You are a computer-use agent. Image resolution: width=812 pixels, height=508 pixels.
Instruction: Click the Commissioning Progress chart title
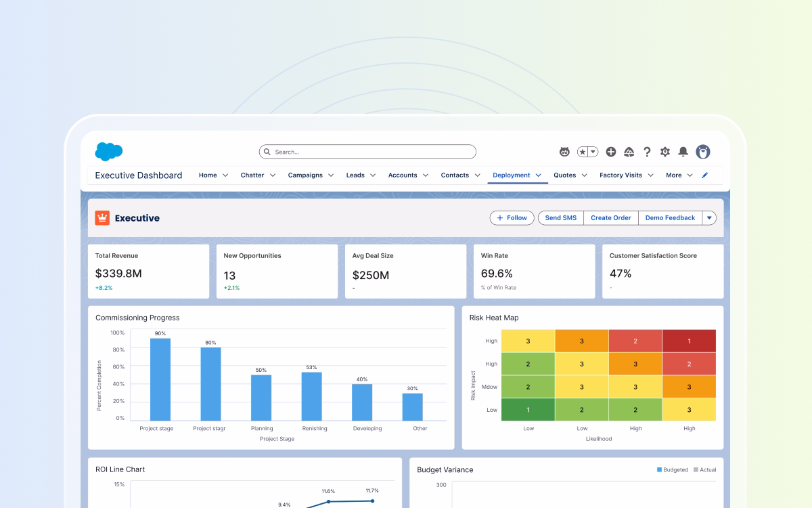137,318
